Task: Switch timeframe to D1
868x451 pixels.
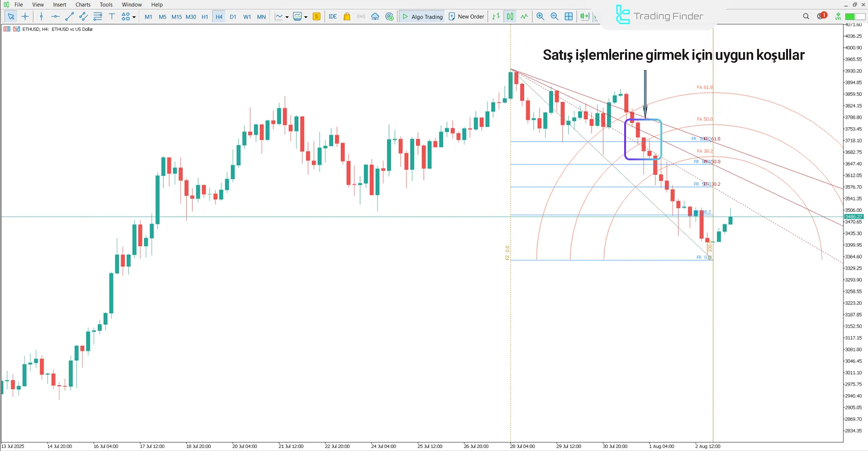Action: click(233, 16)
